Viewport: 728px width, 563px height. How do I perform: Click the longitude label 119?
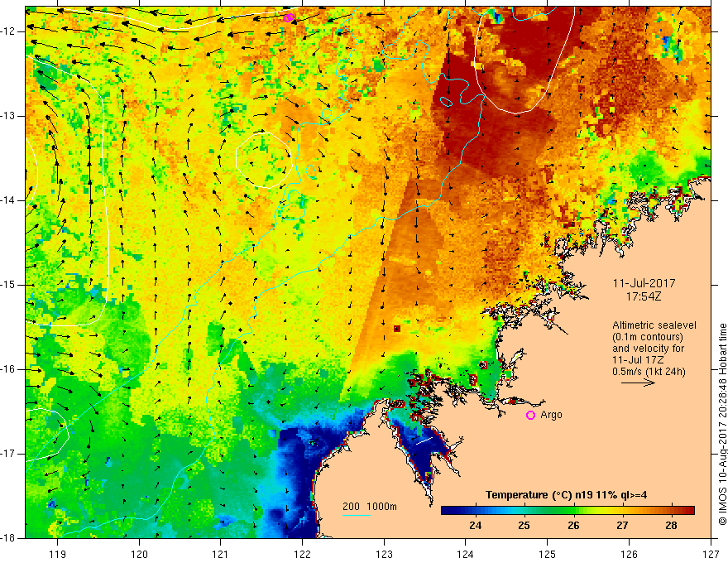pyautogui.click(x=58, y=554)
